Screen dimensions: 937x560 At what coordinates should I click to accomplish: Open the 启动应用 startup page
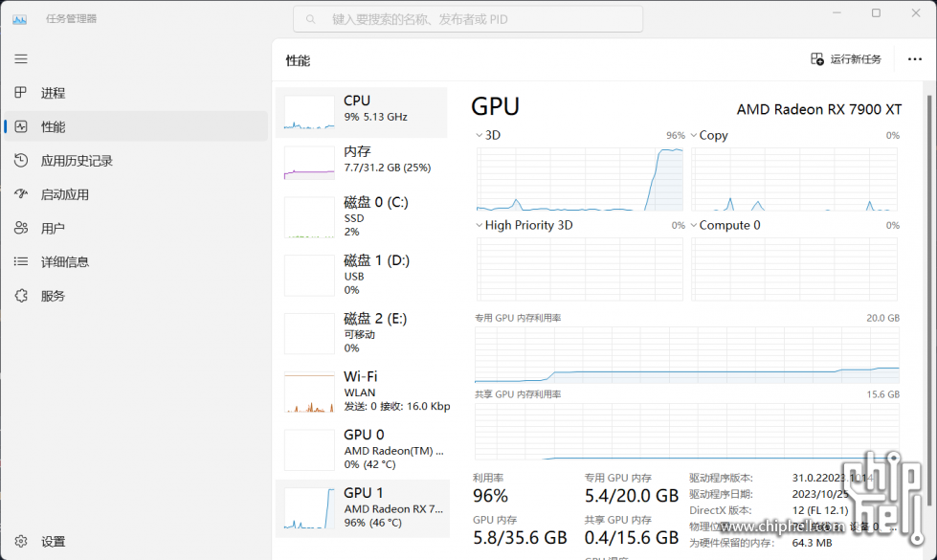[64, 194]
